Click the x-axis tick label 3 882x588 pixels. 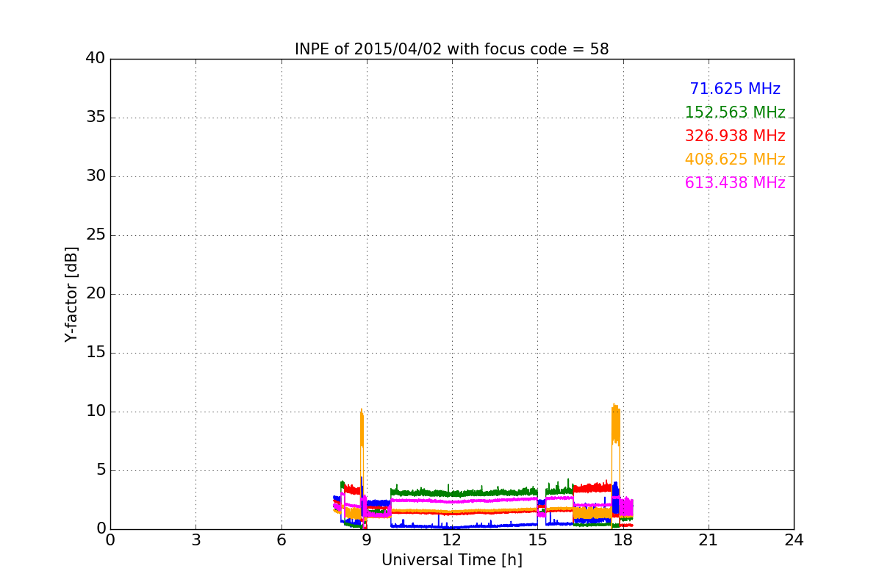[196, 540]
